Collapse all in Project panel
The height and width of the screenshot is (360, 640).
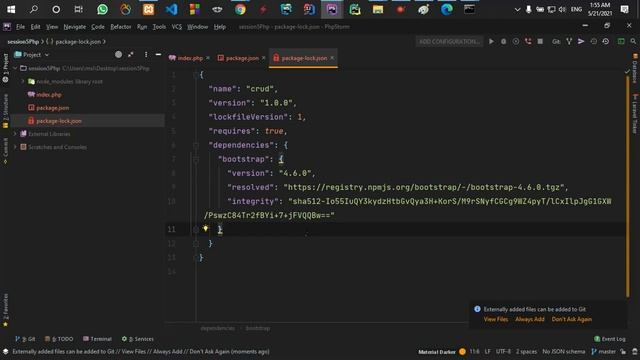pos(131,54)
